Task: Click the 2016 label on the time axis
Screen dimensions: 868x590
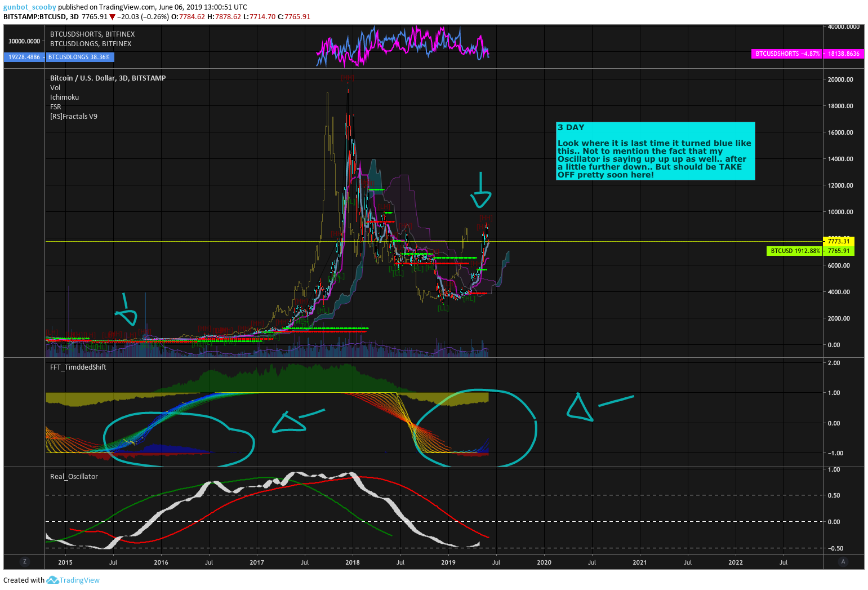Action: [161, 562]
